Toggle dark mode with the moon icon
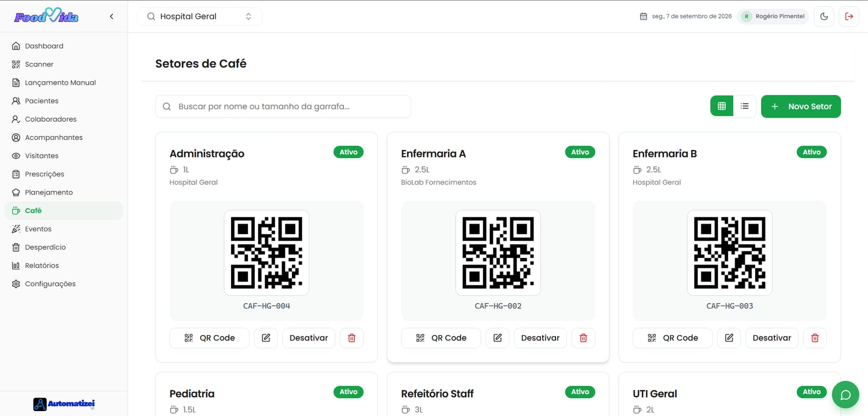 [x=824, y=16]
